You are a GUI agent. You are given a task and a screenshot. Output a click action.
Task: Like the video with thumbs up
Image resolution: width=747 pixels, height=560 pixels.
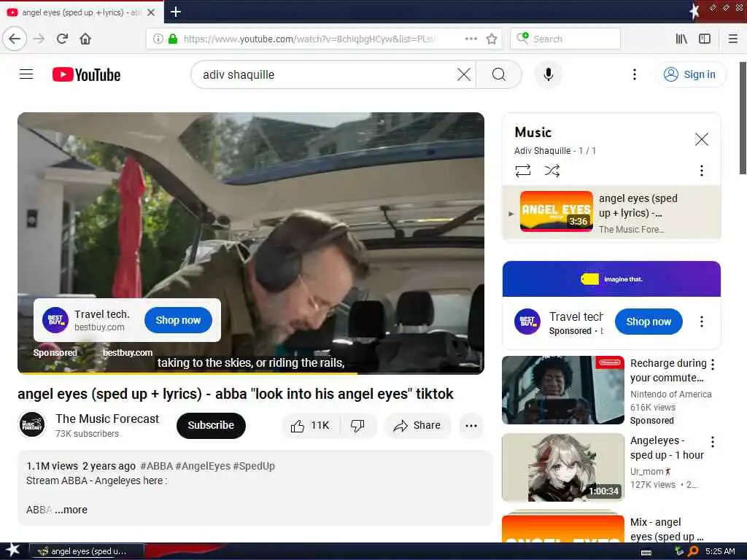pos(310,426)
